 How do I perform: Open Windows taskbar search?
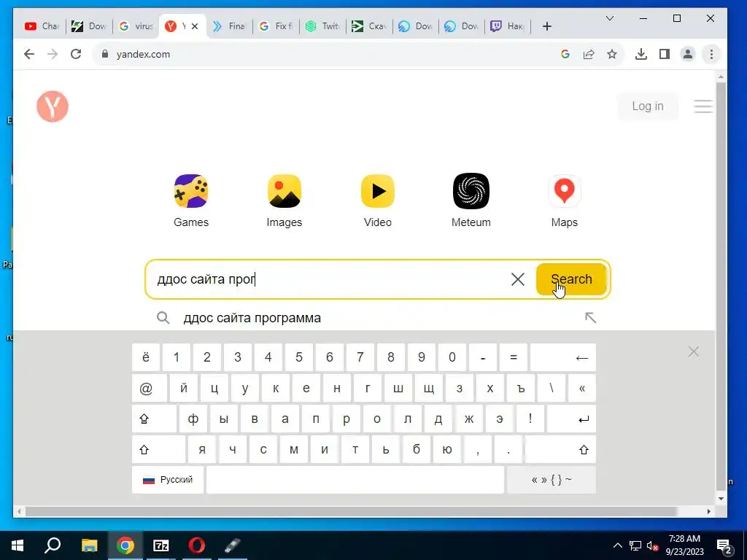53,545
